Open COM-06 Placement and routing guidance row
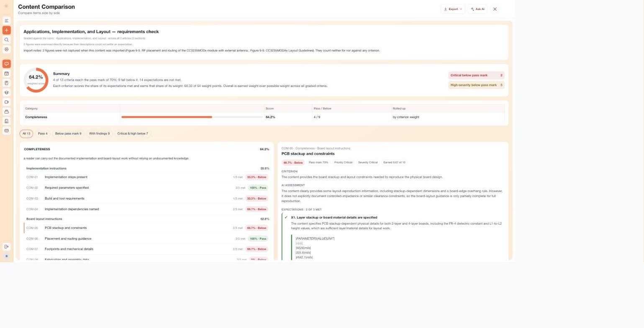 click(147, 238)
